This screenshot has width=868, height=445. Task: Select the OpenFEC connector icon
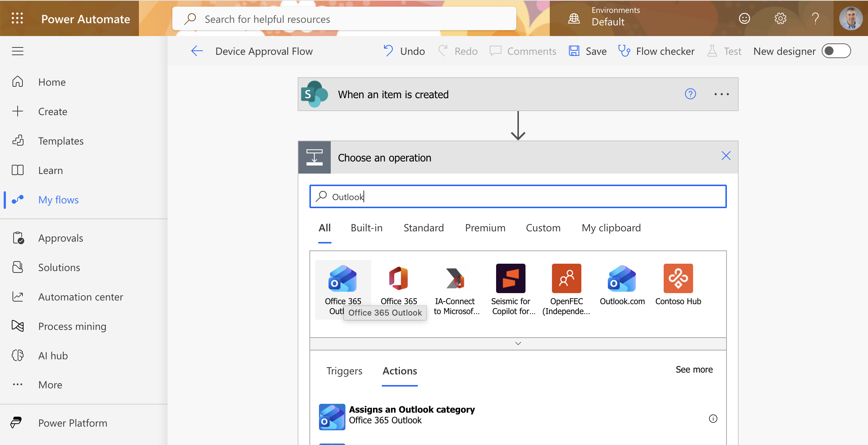567,278
